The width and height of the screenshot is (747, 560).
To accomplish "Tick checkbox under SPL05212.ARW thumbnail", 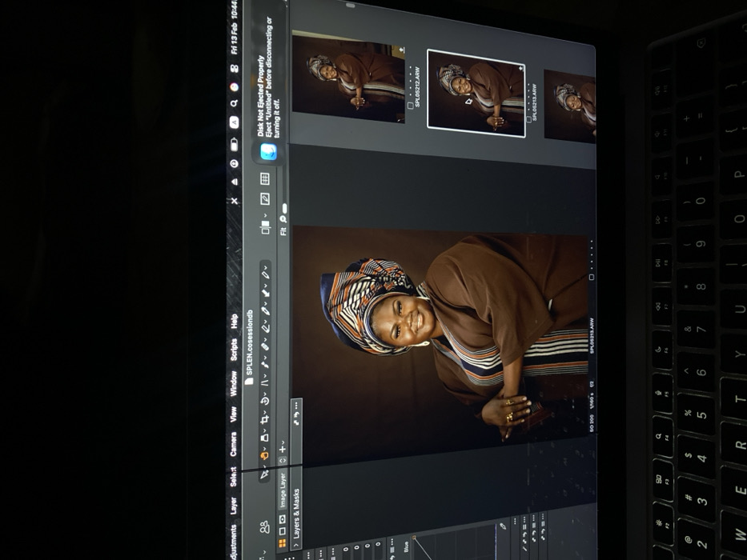I will coord(411,106).
